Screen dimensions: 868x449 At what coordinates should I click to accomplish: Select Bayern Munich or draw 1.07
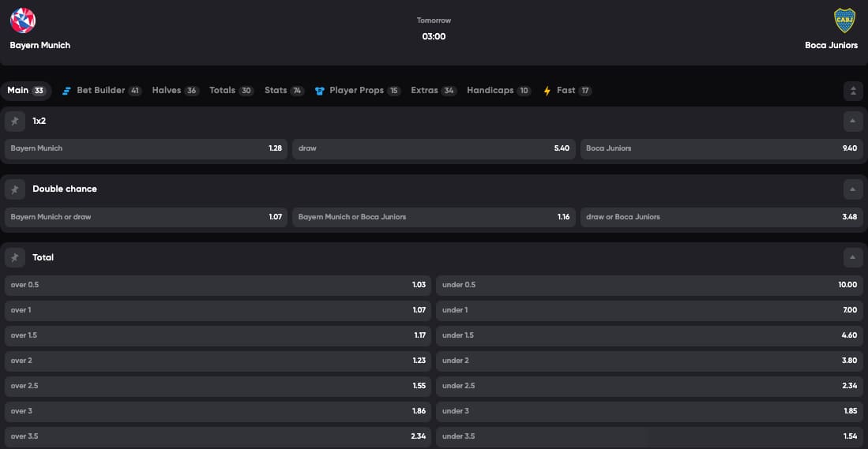(146, 217)
